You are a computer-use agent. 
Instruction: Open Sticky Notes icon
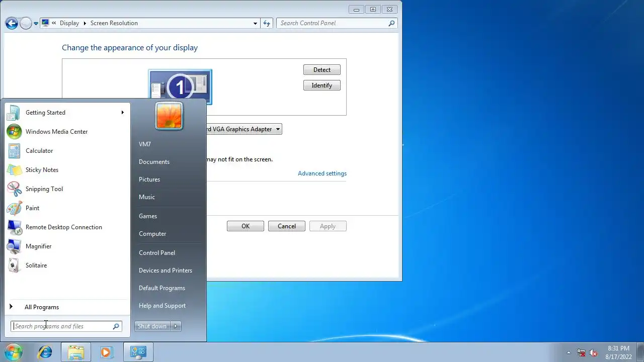(x=14, y=170)
